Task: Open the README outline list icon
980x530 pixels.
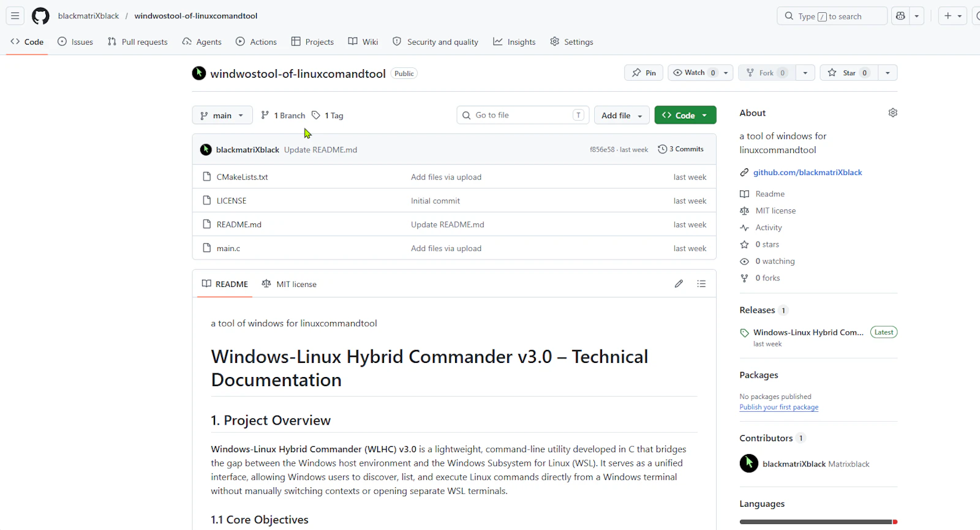Action: point(701,284)
